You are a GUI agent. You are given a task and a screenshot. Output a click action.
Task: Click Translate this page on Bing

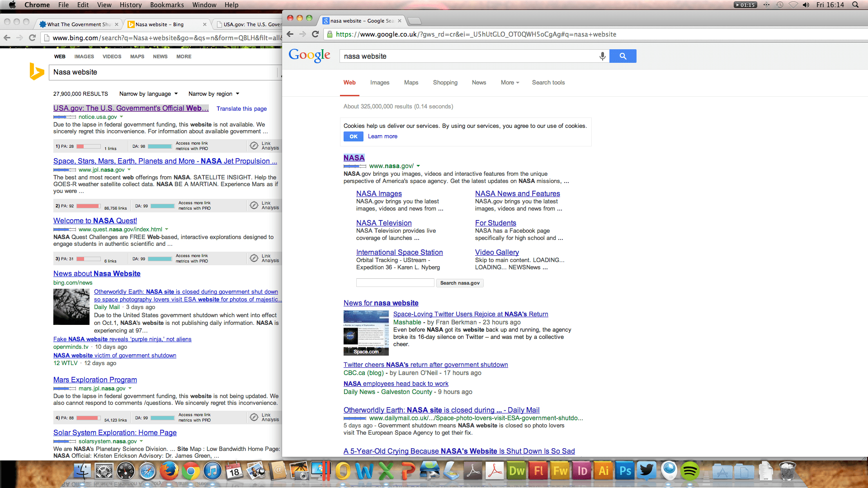(x=241, y=109)
